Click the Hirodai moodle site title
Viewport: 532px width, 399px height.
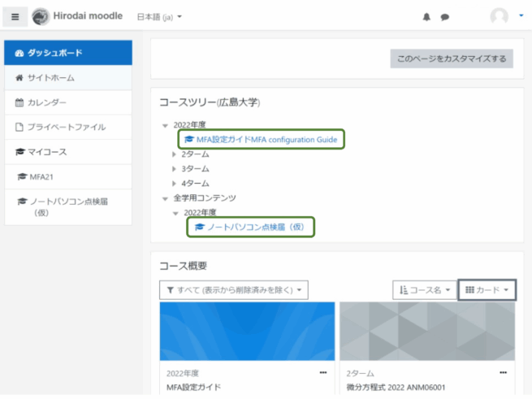click(88, 16)
